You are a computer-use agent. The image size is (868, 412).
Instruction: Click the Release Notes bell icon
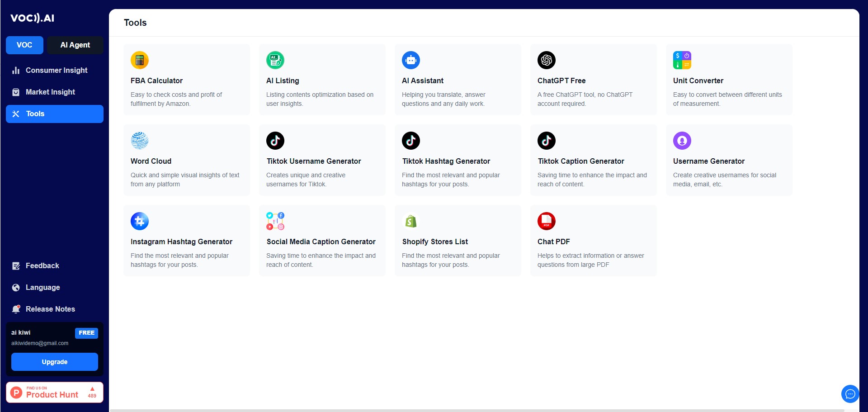click(x=16, y=309)
